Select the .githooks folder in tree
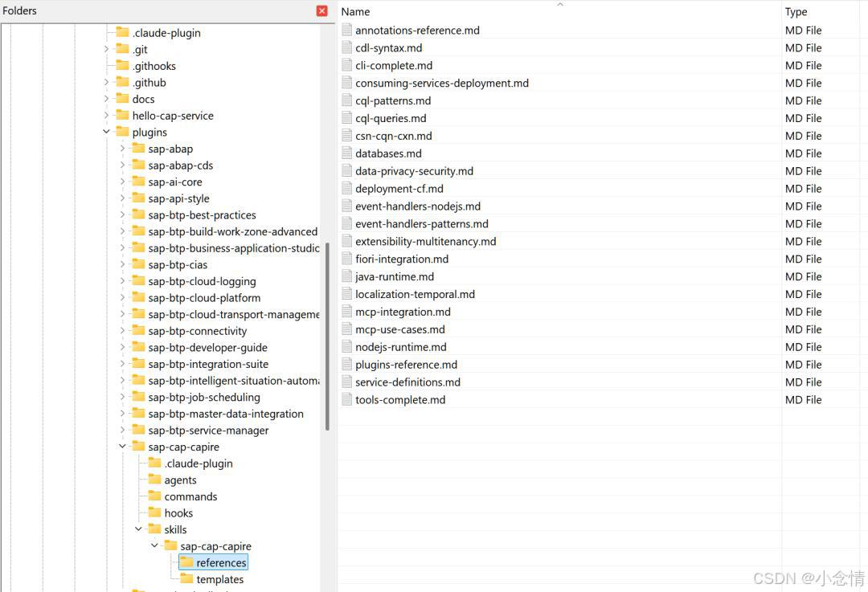 pos(154,66)
